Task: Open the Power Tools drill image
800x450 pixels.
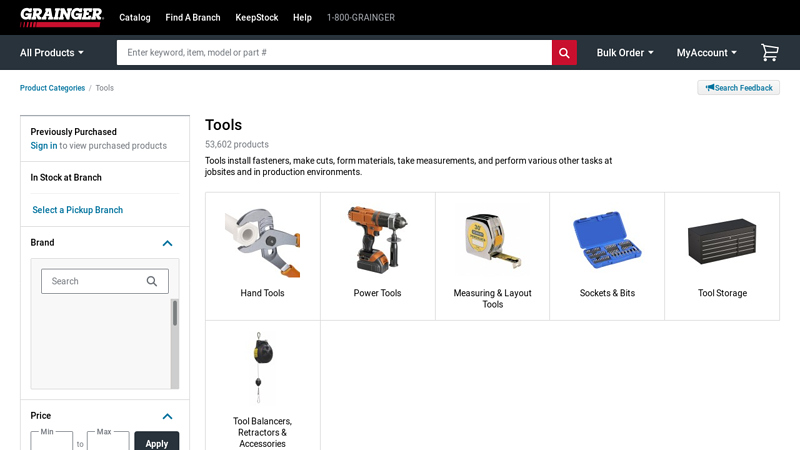Action: [378, 240]
